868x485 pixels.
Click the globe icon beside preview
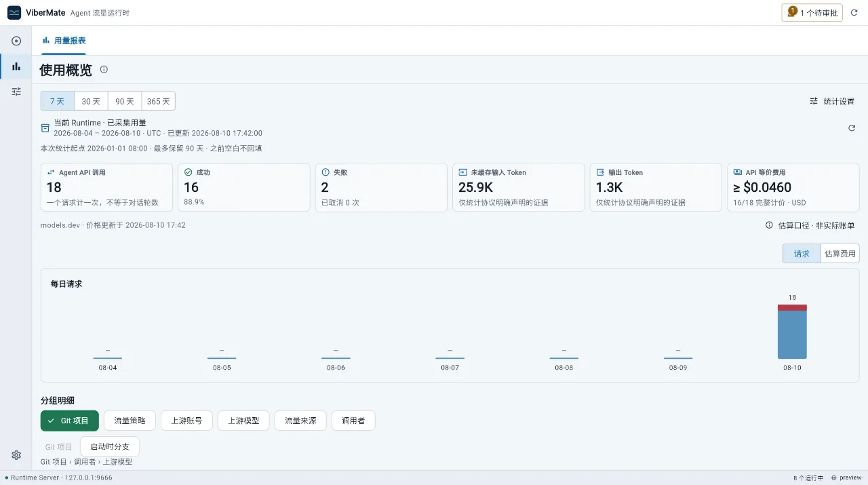click(x=833, y=478)
